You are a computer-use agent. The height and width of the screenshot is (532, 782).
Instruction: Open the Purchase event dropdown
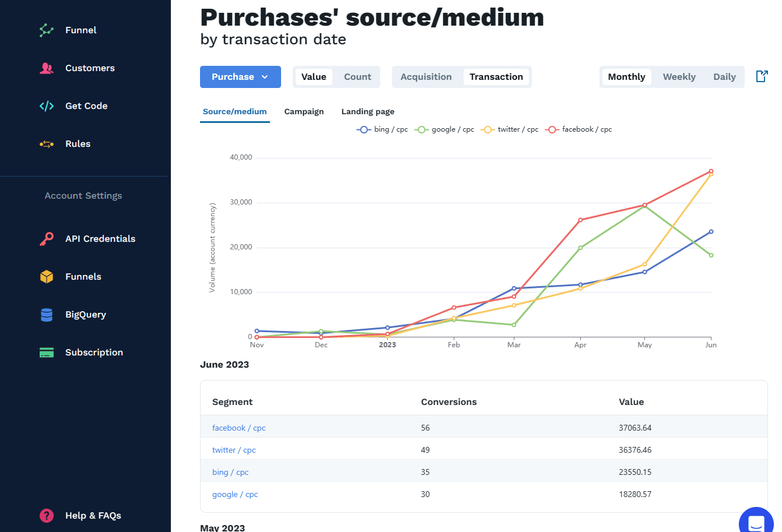pyautogui.click(x=240, y=76)
